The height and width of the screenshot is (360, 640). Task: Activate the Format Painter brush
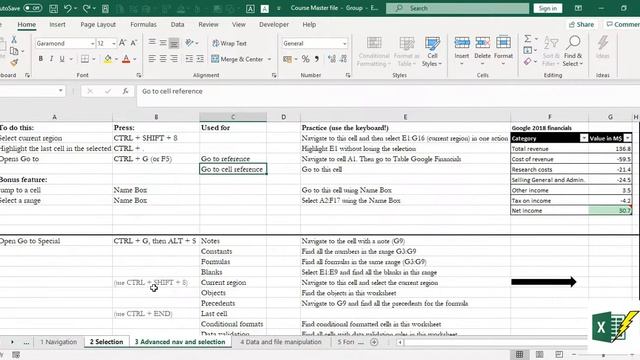(x=14, y=62)
